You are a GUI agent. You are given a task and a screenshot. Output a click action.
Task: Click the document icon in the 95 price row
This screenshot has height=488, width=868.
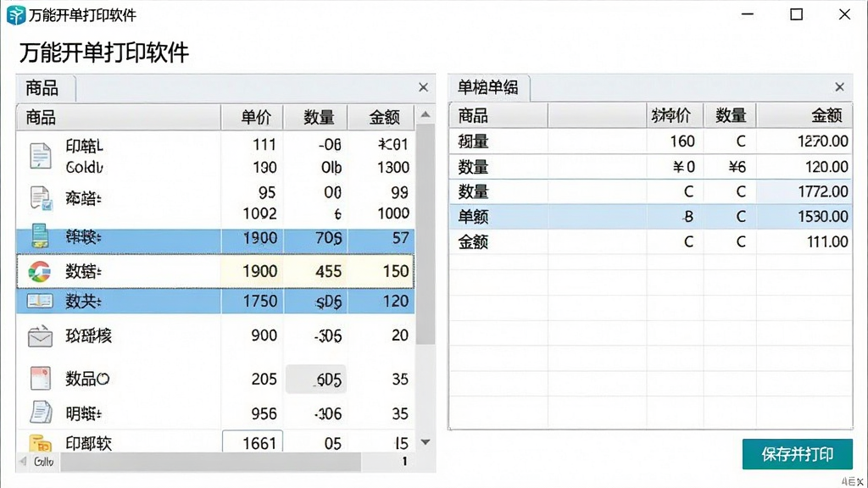click(41, 198)
